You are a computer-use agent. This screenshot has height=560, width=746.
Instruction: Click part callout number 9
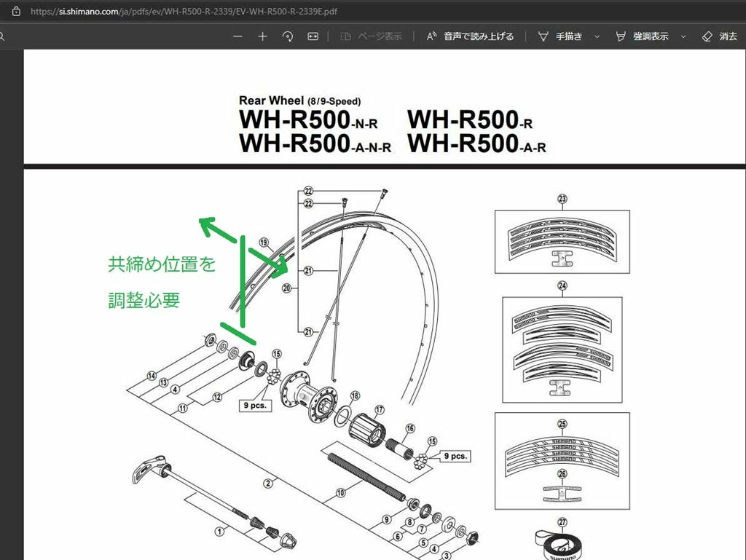(x=387, y=520)
